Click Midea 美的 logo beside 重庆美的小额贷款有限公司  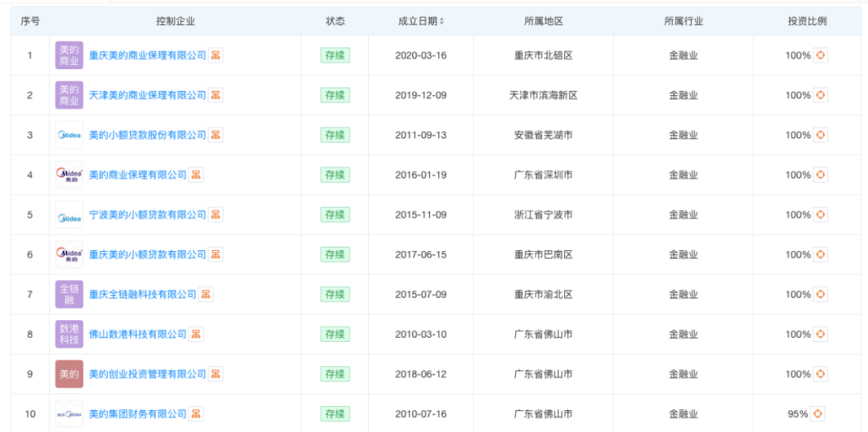click(x=69, y=255)
